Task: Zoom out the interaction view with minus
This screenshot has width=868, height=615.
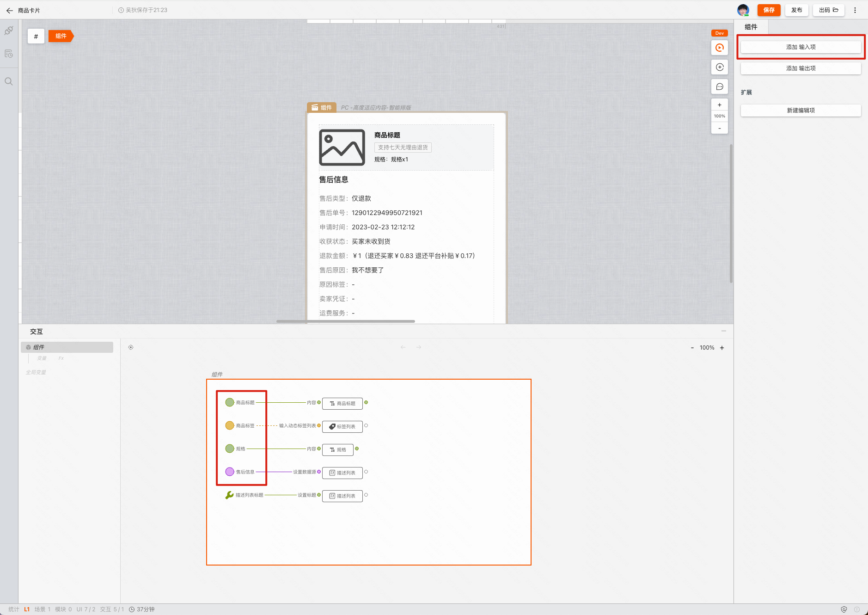Action: coord(692,348)
